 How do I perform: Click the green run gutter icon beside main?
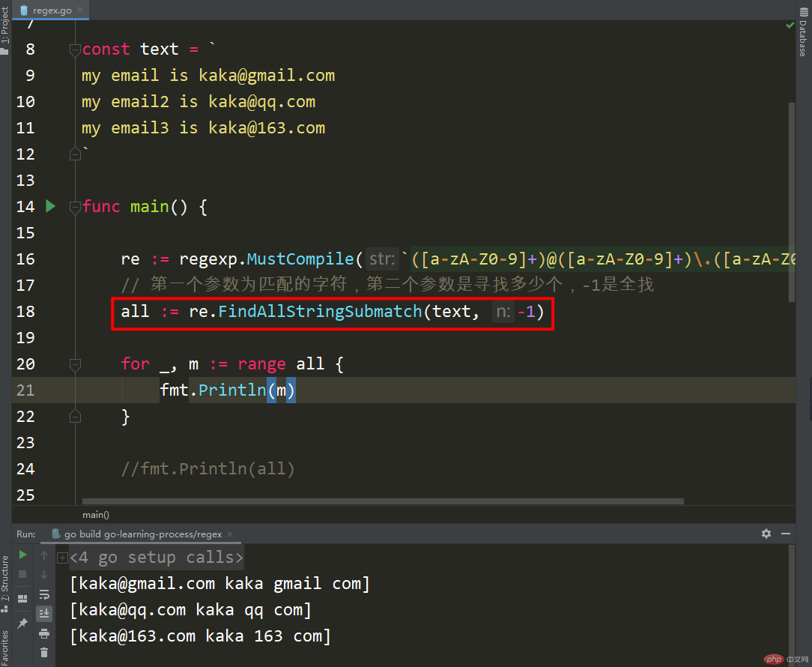50,206
